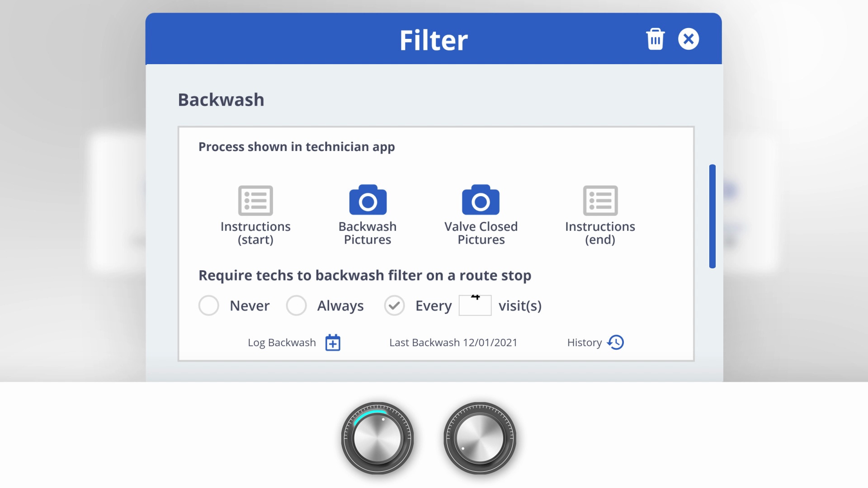The height and width of the screenshot is (488, 868).
Task: Click the History text link
Action: 584,343
